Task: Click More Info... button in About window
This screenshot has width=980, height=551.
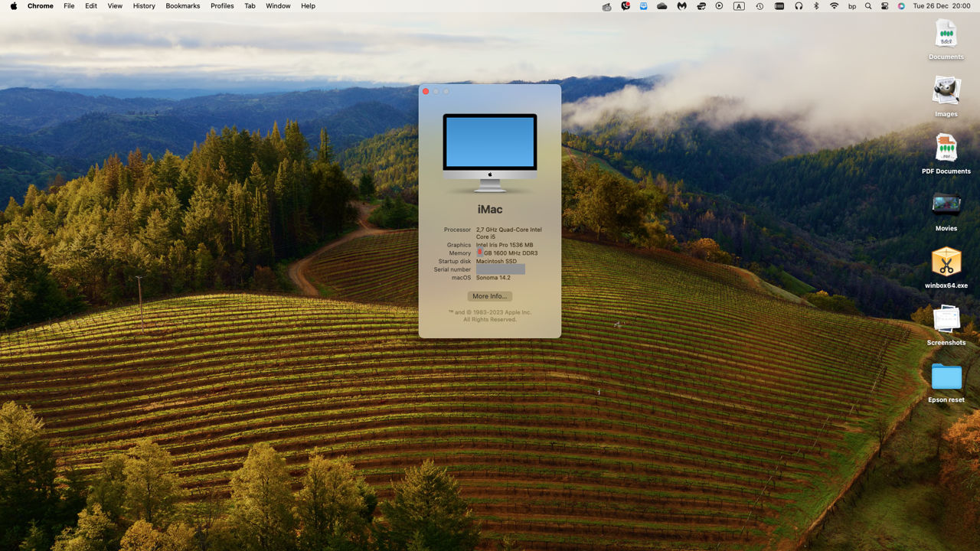Action: (x=489, y=296)
